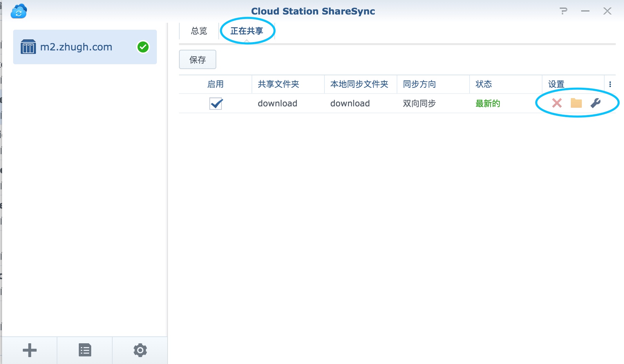
Task: Select the m2.zhugh.com server entry
Action: tap(85, 47)
